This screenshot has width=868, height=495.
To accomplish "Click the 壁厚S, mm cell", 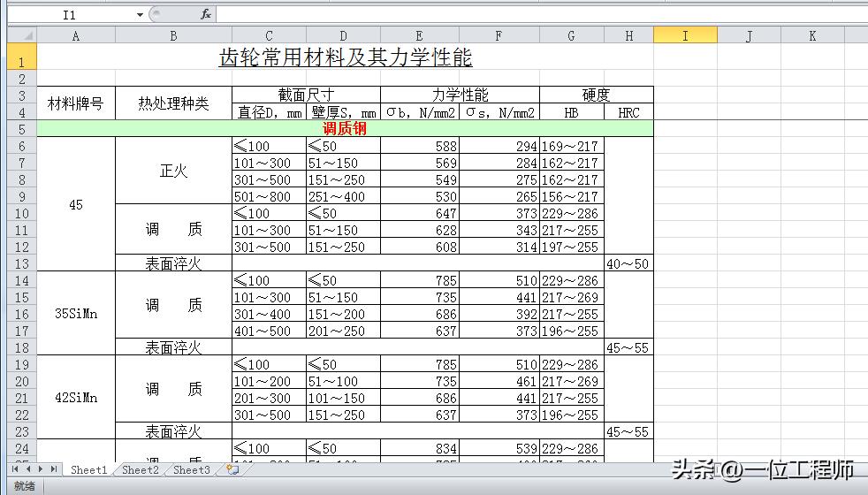I will [343, 112].
